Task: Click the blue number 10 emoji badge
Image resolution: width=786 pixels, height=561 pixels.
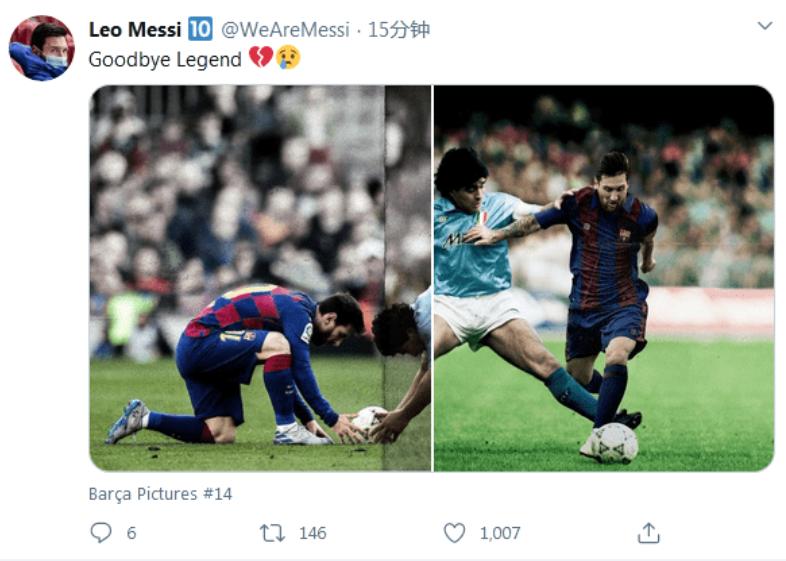Action: coord(200,30)
